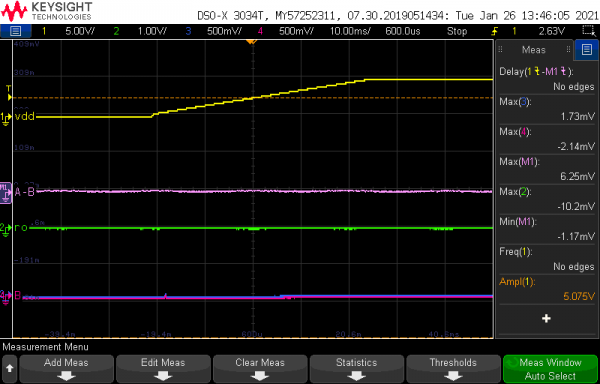The image size is (600, 384).
Task: Click the back arrow beside Add Meas
Action: point(9,369)
